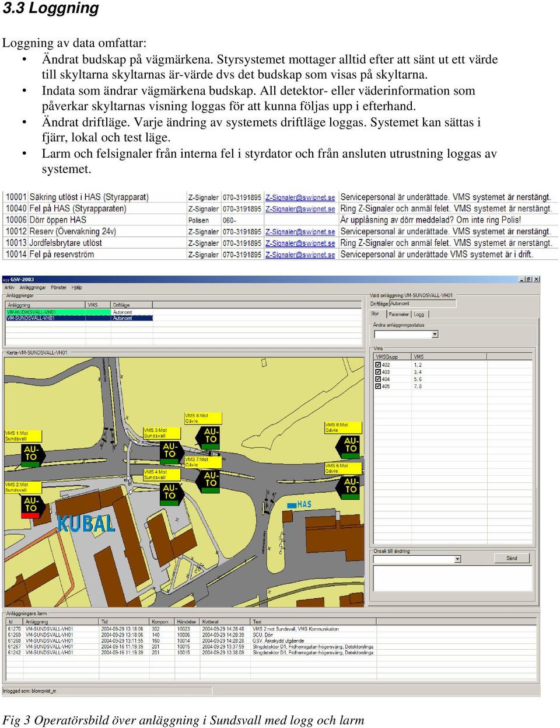Switch to the Styr tab
The width and height of the screenshot is (560, 728).
(x=375, y=314)
